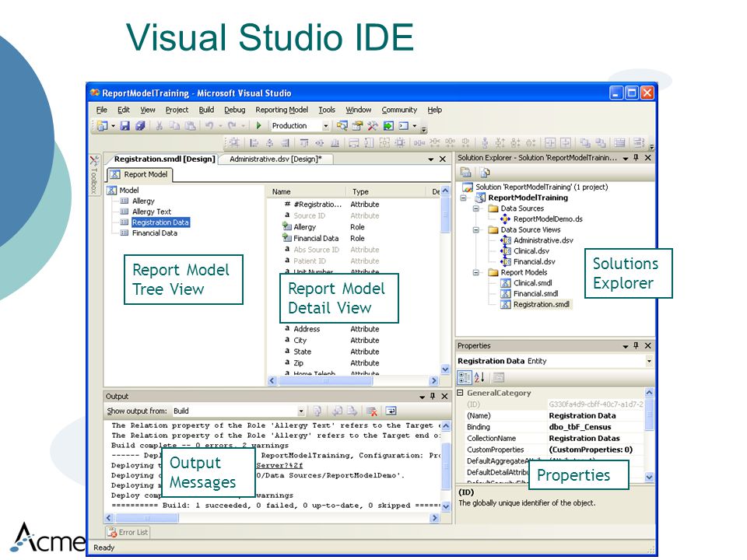Select Financial Data entity in Model tree
Viewport: 747px width, 560px height.
point(154,233)
